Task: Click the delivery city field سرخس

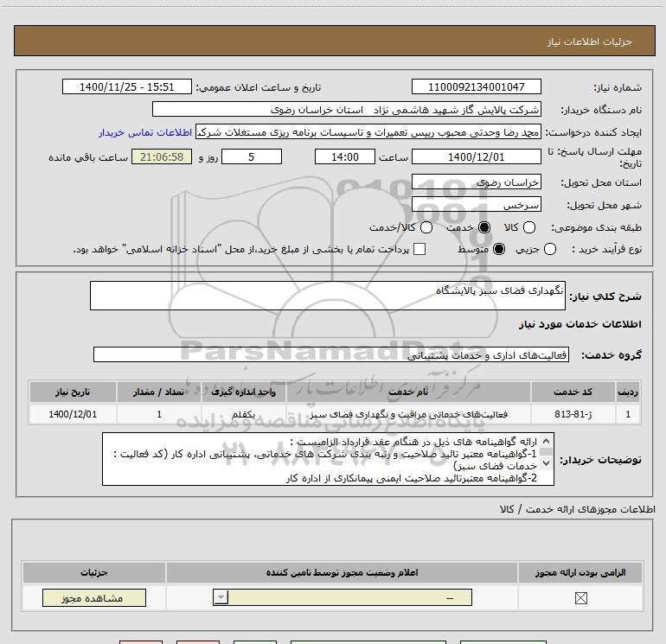Action: [x=476, y=204]
